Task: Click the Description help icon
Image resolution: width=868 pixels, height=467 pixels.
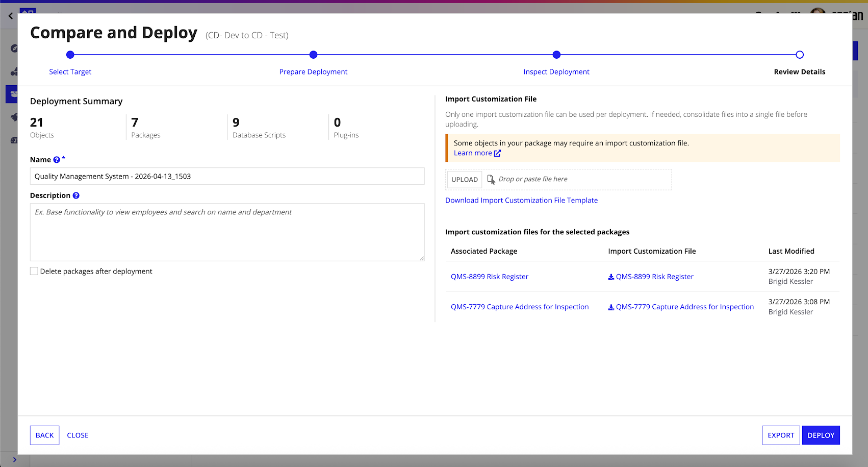Action: (76, 195)
